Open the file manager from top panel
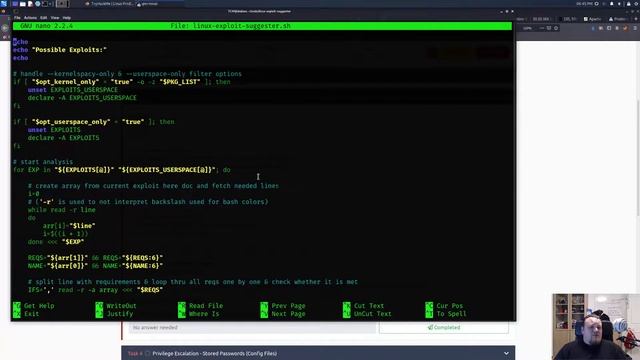This screenshot has width=640, height=360. point(23,4)
